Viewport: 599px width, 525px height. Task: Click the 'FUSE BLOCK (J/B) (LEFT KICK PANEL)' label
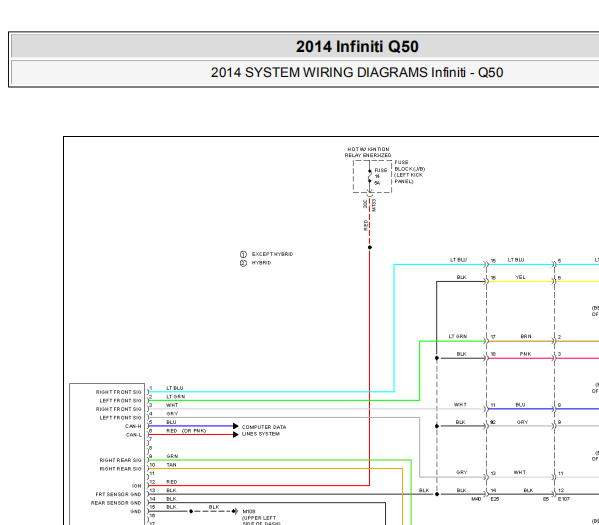tap(409, 172)
